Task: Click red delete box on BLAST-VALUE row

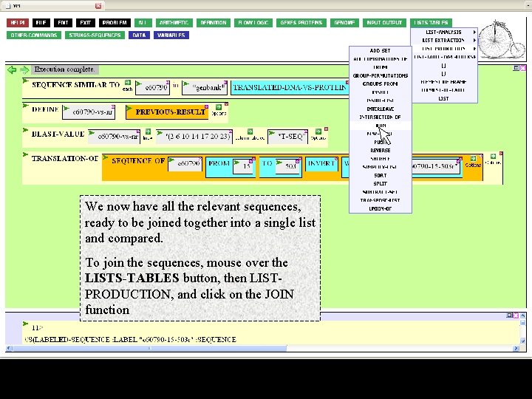Action: (x=326, y=129)
